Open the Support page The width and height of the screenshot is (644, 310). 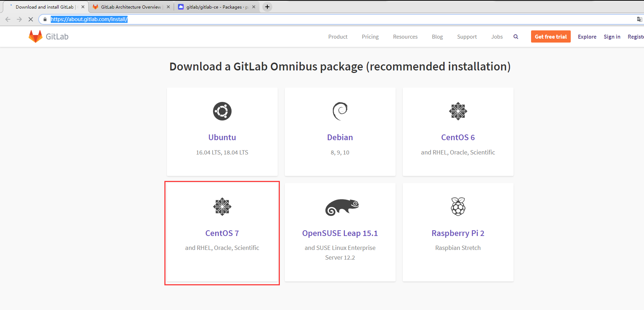pos(467,36)
